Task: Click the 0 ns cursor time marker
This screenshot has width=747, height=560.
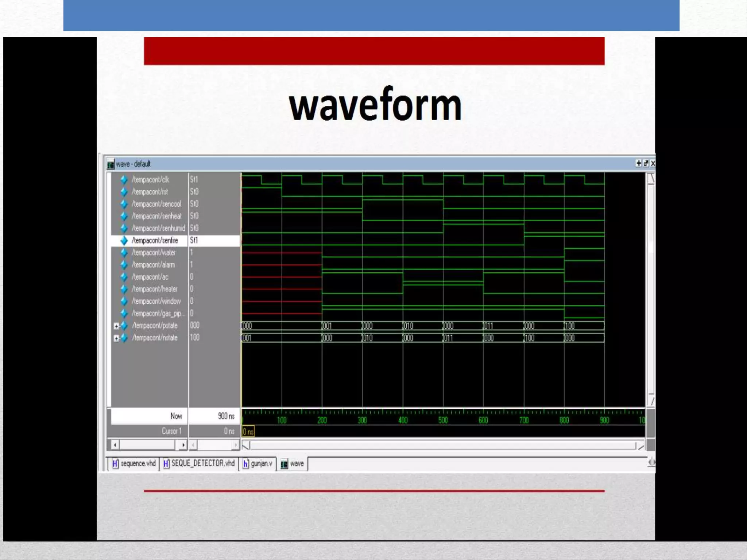Action: click(248, 432)
